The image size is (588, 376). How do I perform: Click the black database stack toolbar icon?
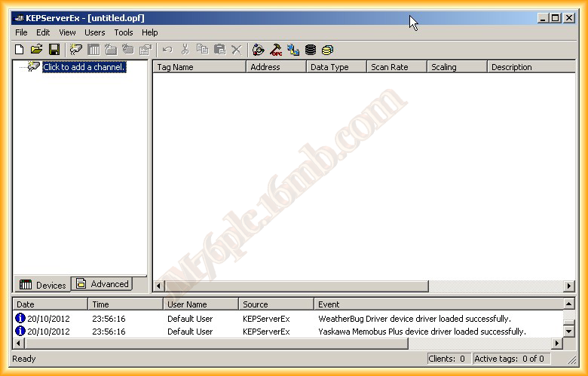tap(310, 50)
